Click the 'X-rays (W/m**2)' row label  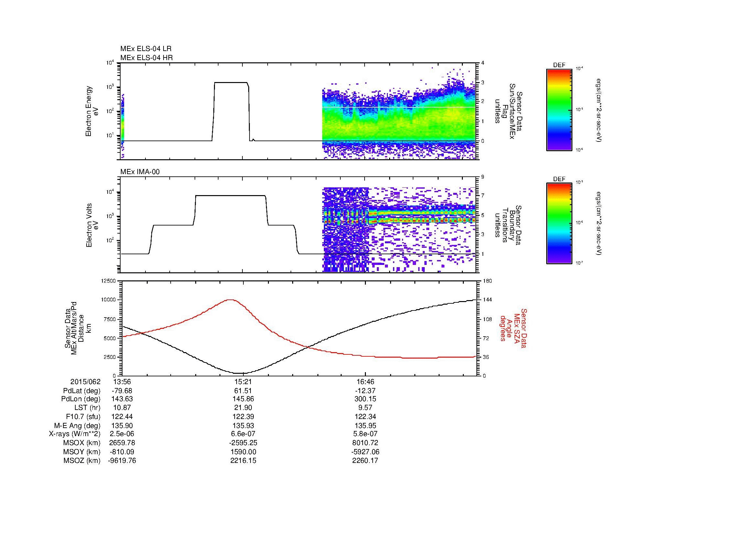(x=75, y=434)
